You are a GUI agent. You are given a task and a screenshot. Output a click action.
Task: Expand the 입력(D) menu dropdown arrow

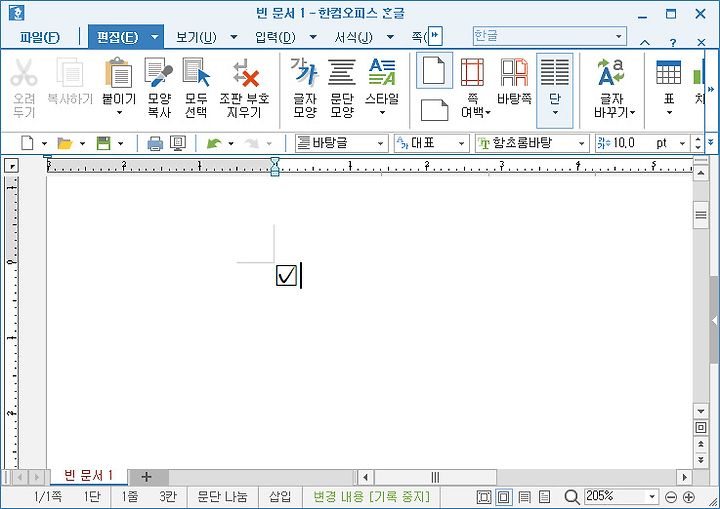(313, 37)
